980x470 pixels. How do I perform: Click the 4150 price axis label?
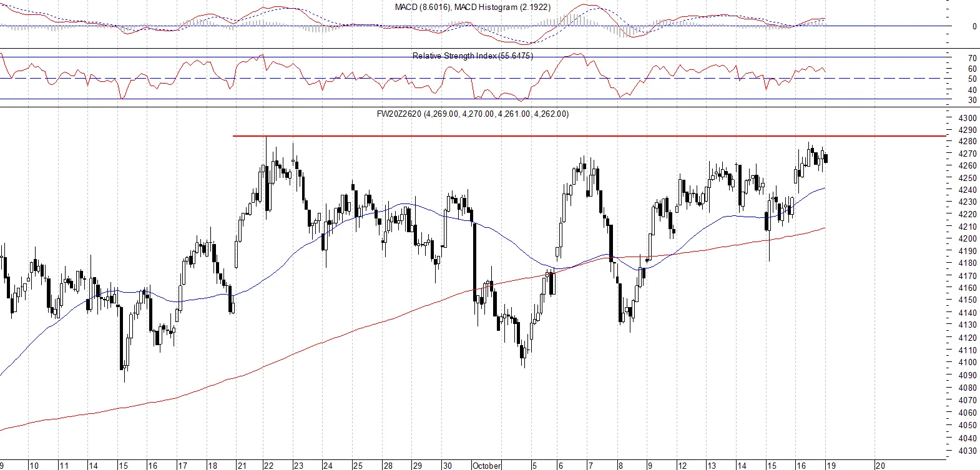968,300
